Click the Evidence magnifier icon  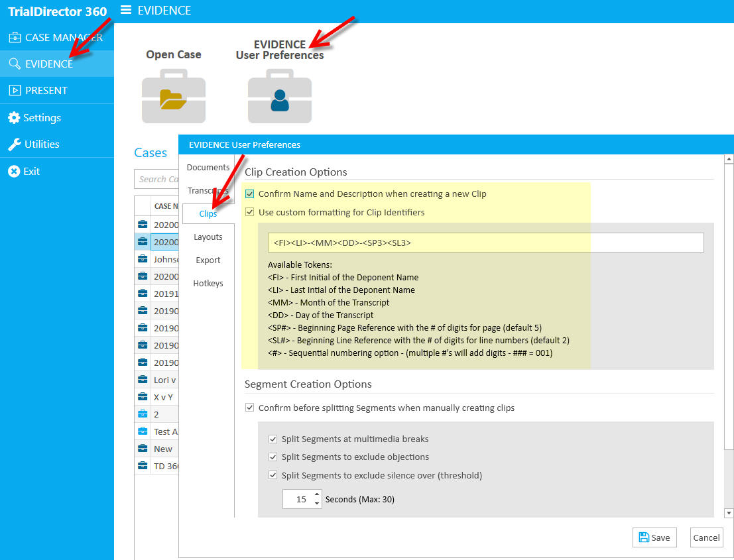click(15, 64)
